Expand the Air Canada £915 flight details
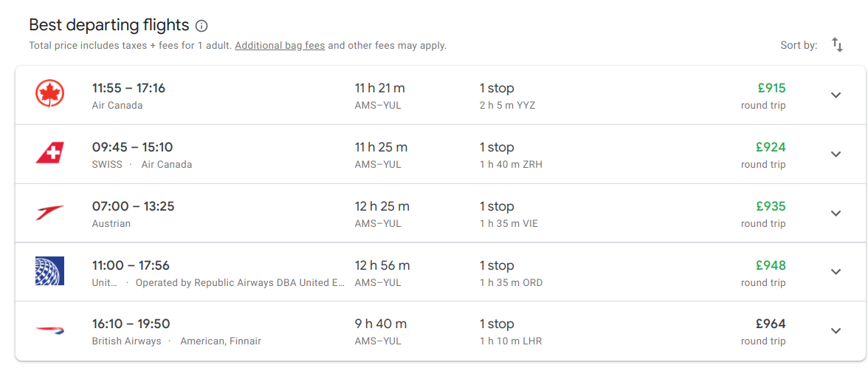Screen dimensions: 868x371 coord(836,95)
